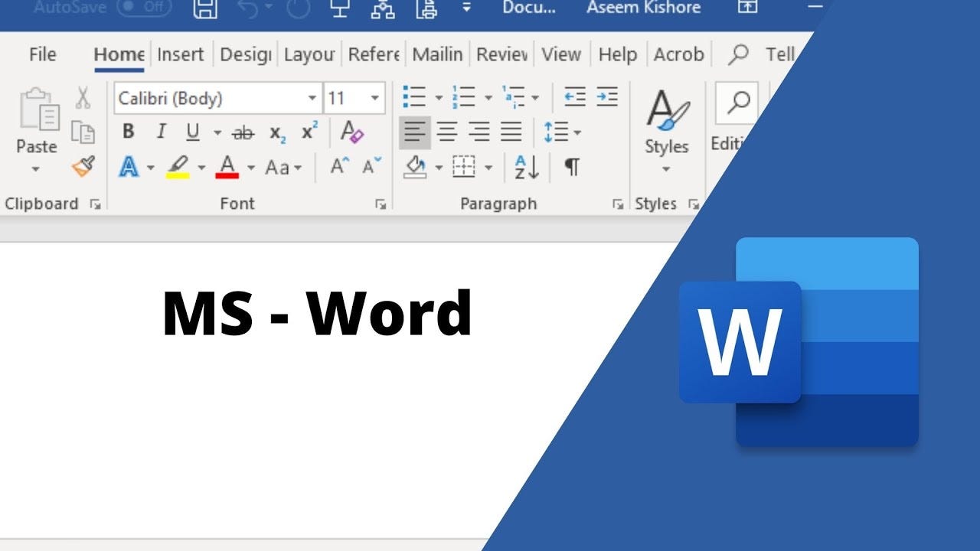The height and width of the screenshot is (551, 980).
Task: Open the Text Highlight Color tool
Action: pyautogui.click(x=176, y=167)
